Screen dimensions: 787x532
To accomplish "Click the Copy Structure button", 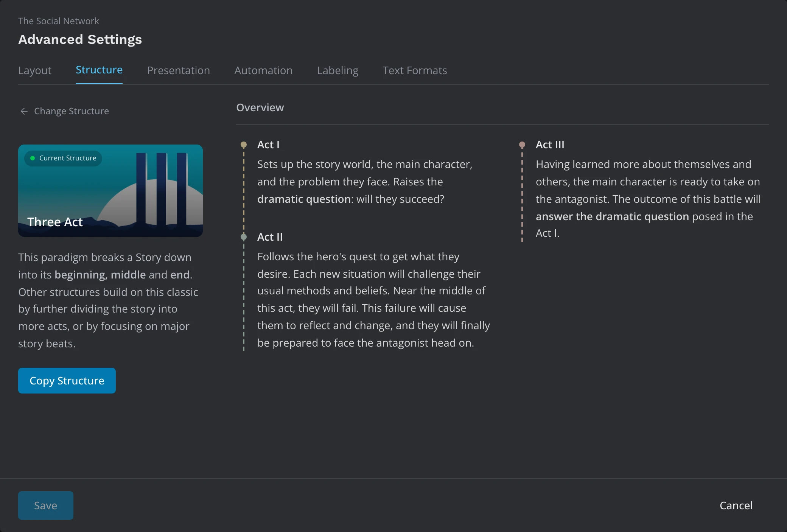I will (67, 381).
